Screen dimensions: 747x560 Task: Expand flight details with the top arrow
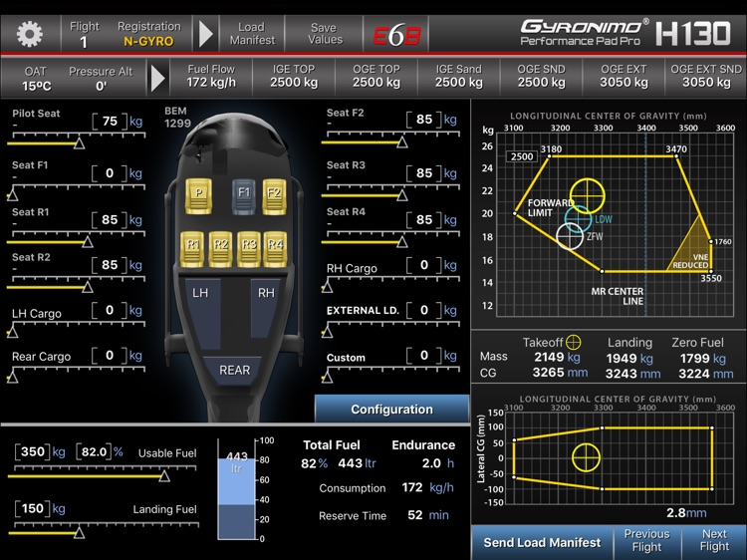(x=206, y=34)
